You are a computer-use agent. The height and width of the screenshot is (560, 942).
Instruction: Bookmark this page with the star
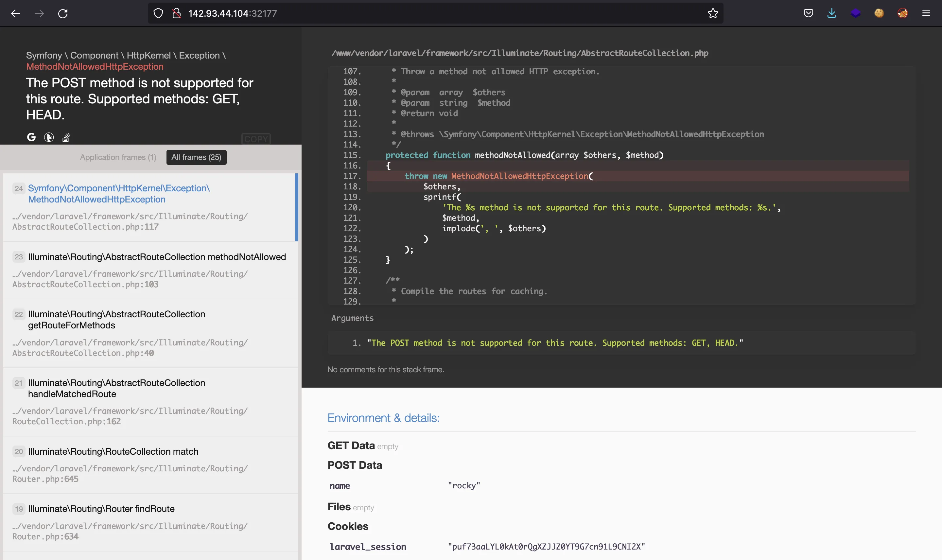(x=713, y=14)
